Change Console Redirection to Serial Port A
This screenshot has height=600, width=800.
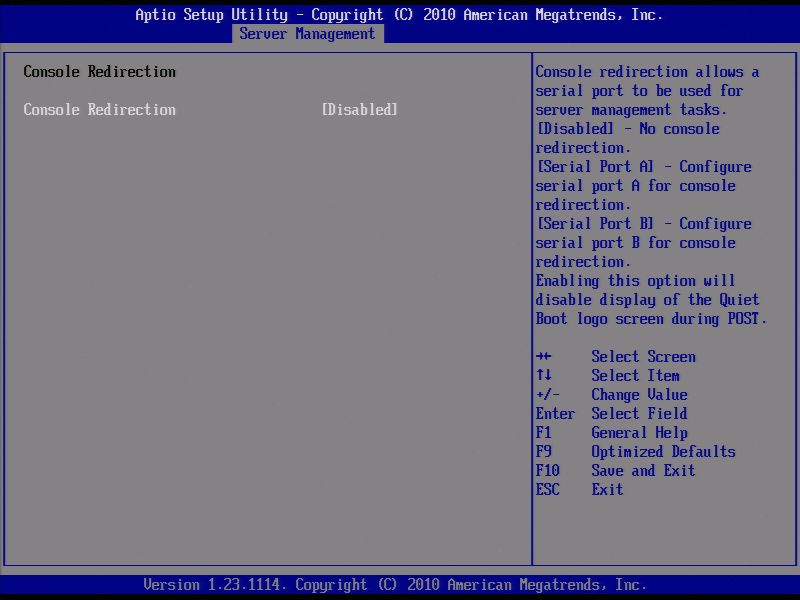click(x=358, y=109)
